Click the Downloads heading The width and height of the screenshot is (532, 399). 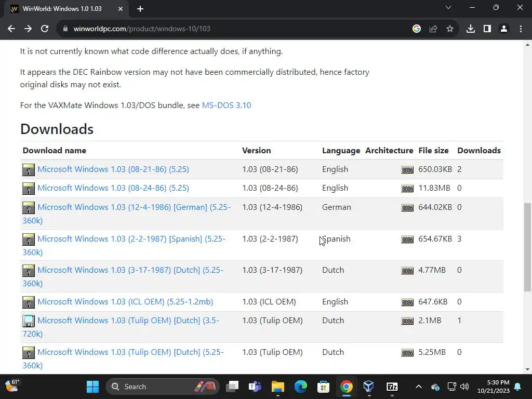(57, 129)
